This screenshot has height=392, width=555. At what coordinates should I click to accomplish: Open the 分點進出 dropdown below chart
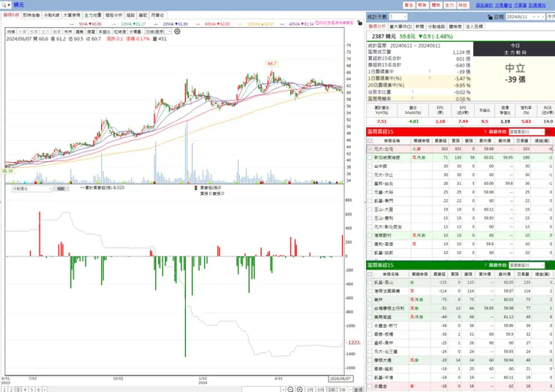[31, 189]
